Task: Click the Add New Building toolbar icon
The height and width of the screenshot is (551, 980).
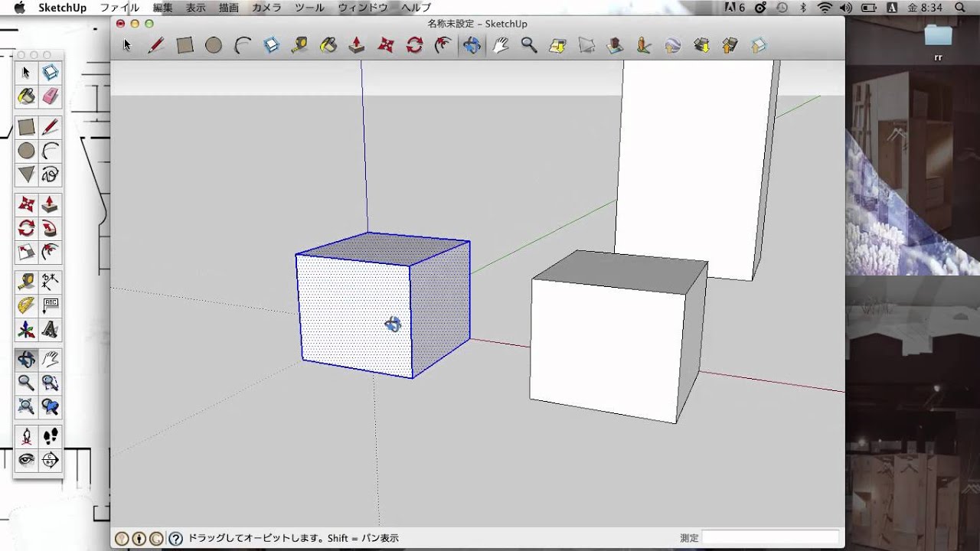Action: (x=616, y=45)
